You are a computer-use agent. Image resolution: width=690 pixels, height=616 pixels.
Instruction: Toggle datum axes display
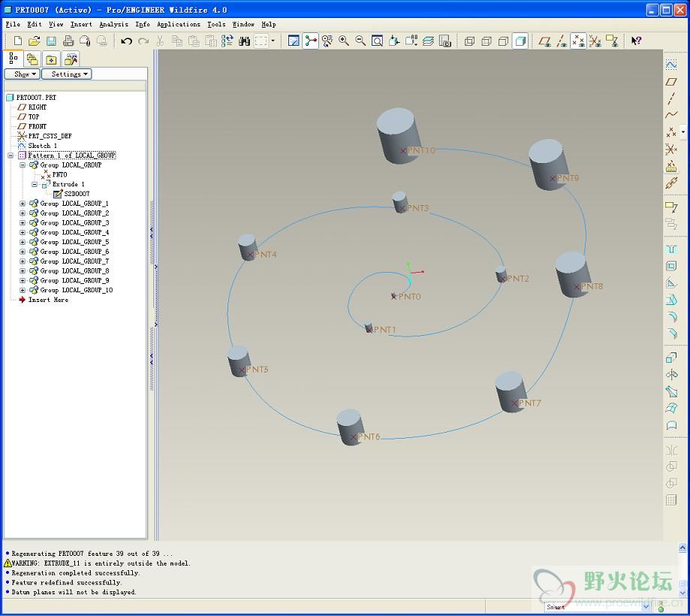point(562,41)
